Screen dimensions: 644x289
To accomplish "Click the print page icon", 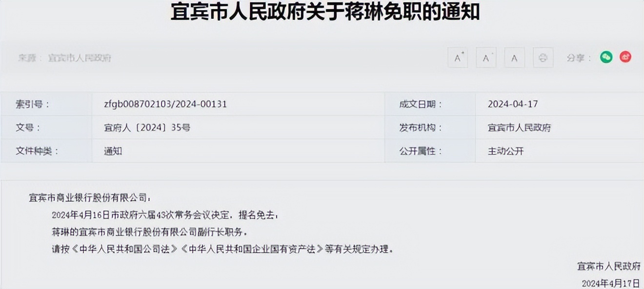I will coord(543,58).
